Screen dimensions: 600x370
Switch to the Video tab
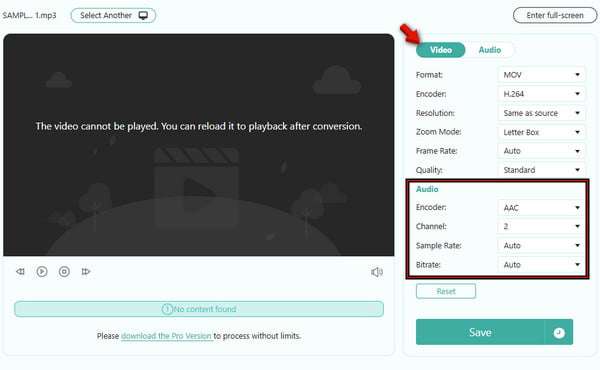coord(440,50)
